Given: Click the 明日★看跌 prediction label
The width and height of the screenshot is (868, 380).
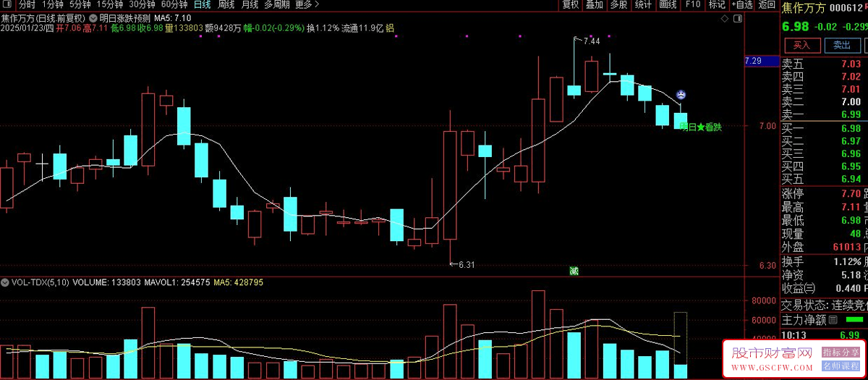Looking at the screenshot, I should coord(701,127).
